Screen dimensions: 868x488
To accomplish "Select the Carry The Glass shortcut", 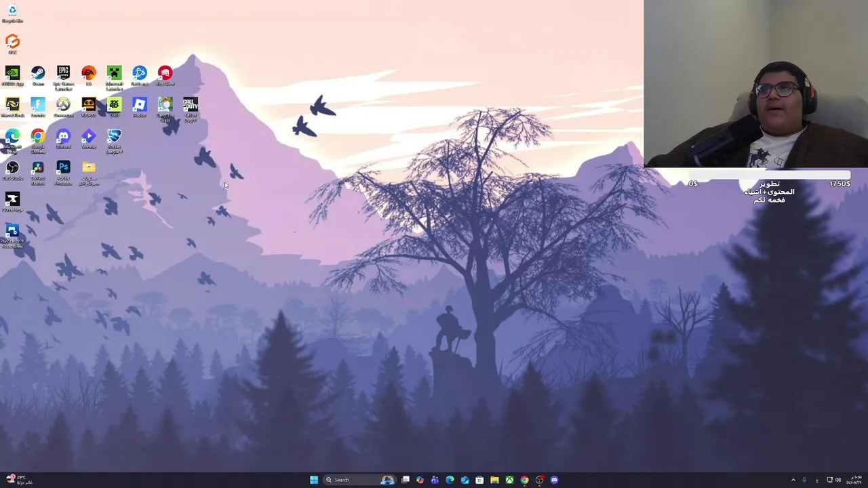I will 165,109.
